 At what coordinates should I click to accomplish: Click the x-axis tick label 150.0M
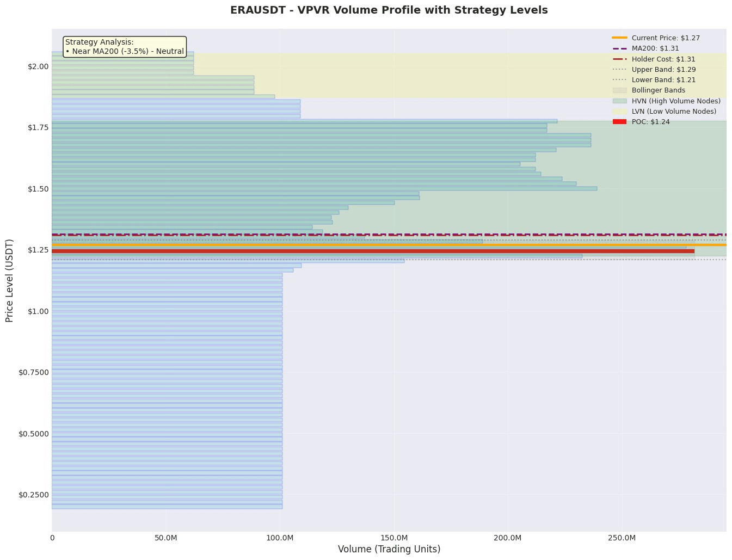point(394,538)
